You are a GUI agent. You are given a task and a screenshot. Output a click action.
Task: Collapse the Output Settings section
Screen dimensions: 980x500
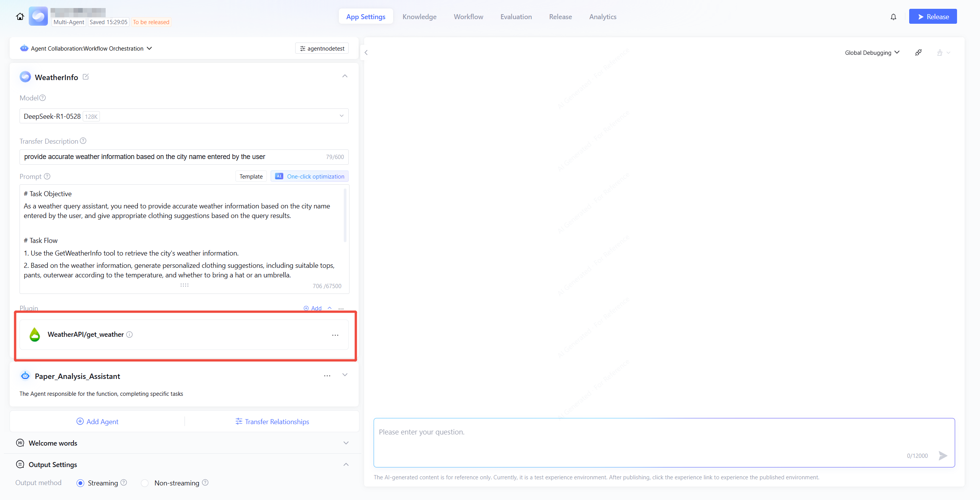click(346, 464)
